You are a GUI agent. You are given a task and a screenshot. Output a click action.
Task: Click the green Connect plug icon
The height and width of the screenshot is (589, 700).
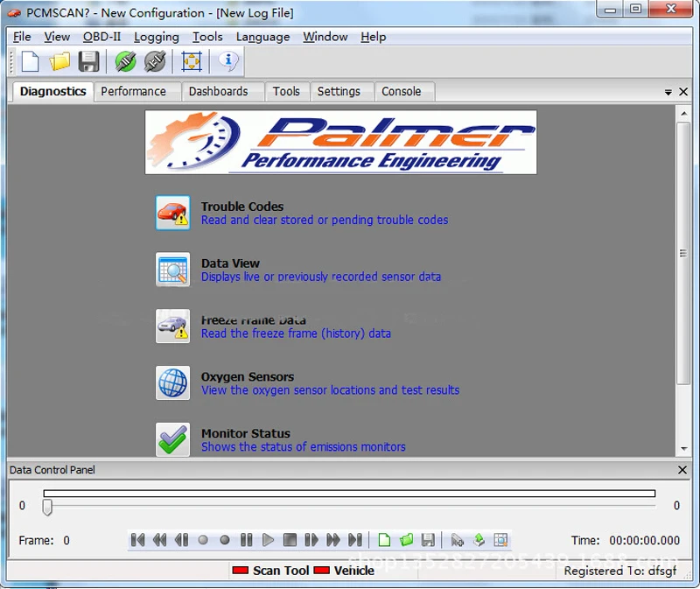pos(125,61)
